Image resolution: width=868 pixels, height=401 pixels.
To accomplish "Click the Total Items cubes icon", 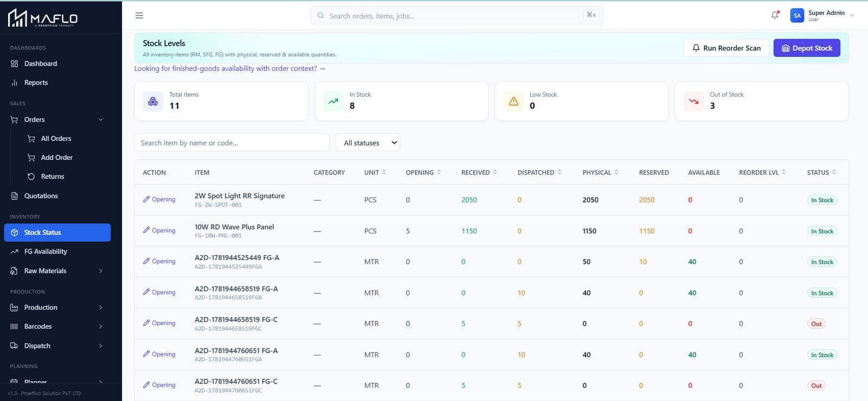I will pyautogui.click(x=153, y=101).
